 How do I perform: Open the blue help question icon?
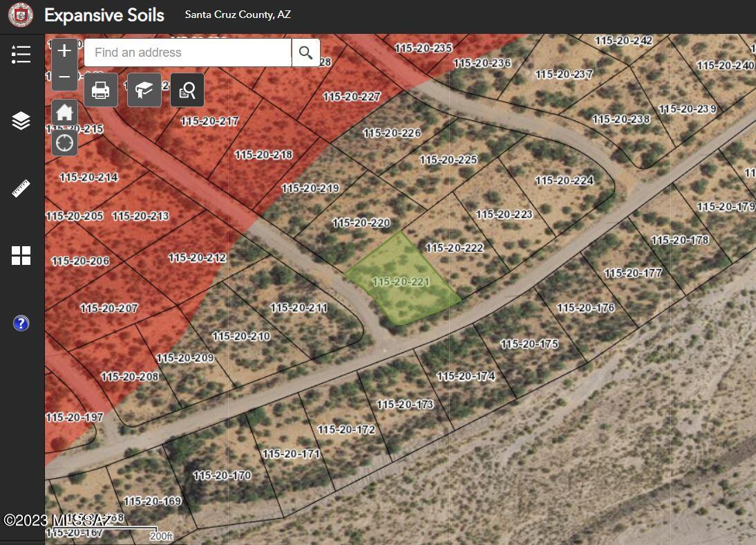(21, 323)
